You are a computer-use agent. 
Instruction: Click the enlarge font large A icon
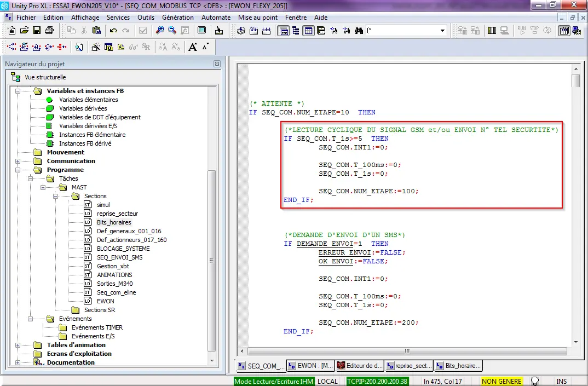[x=193, y=47]
